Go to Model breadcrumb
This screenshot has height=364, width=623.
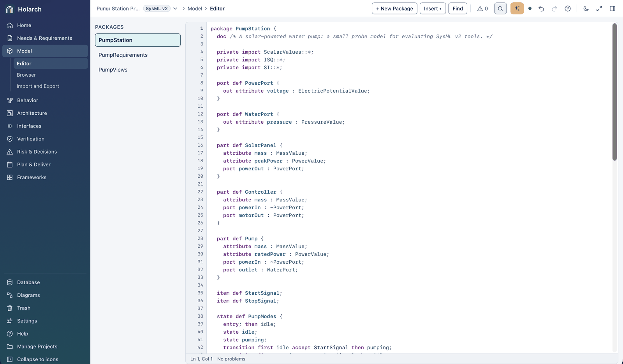pyautogui.click(x=195, y=9)
